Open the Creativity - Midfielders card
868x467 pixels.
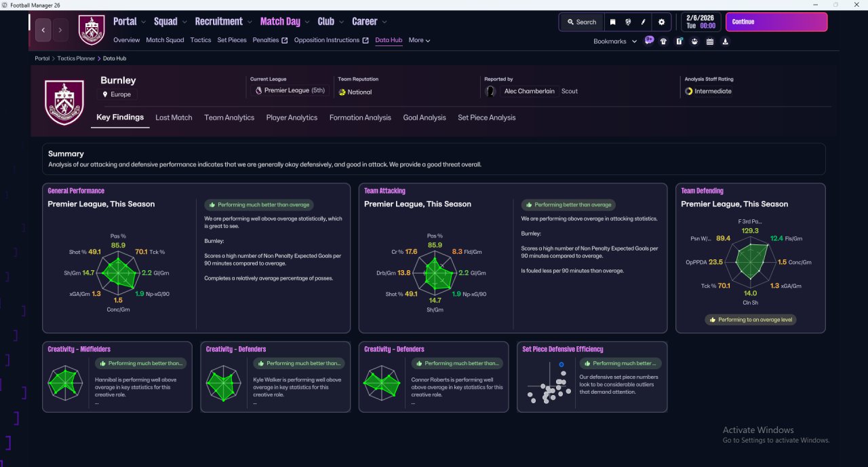pos(117,377)
